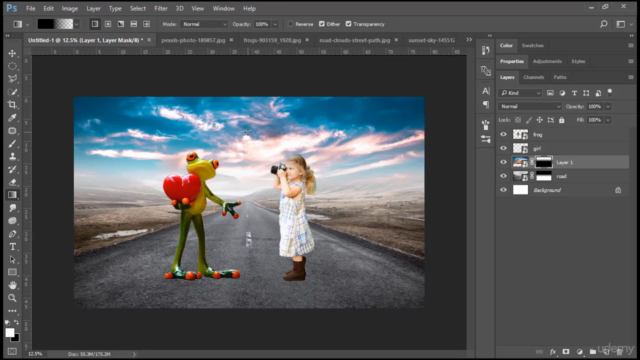Choose the Linear Gradient style icon
Screen dimensions: 640x360
[x=95, y=24]
